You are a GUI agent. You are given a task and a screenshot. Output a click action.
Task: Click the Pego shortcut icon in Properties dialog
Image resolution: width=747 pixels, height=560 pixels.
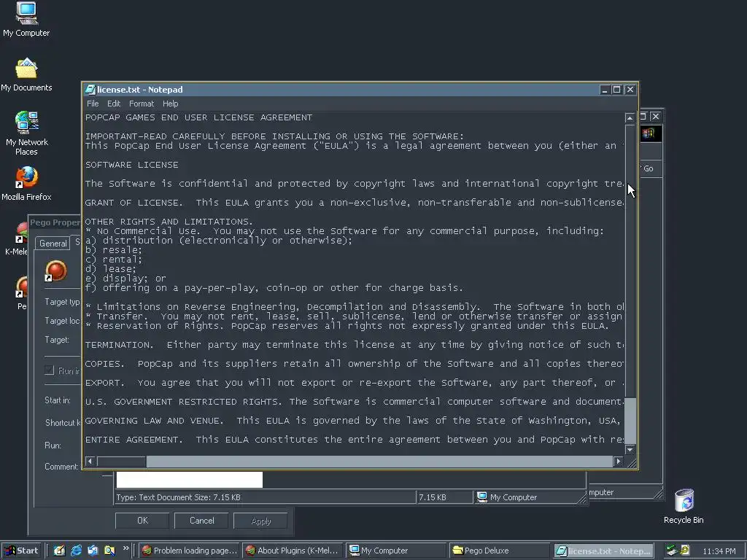[x=55, y=271]
